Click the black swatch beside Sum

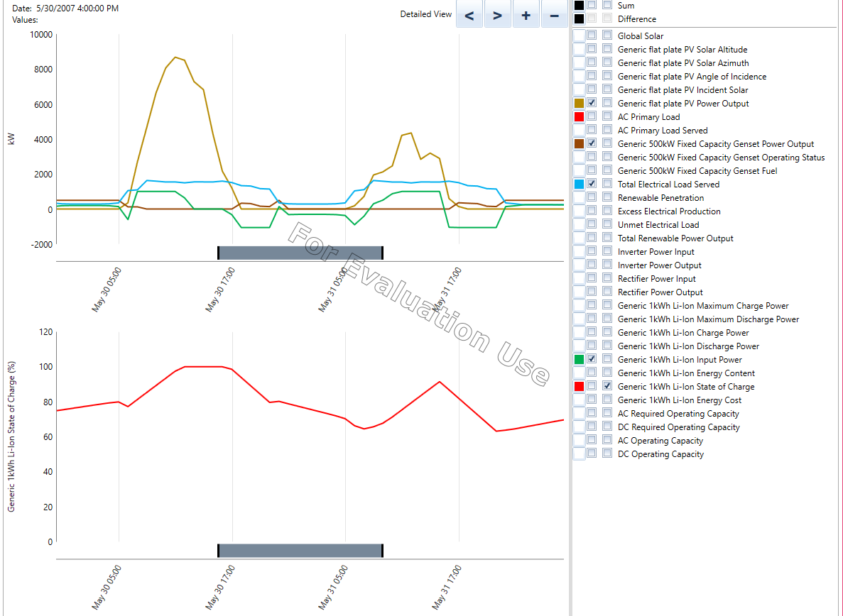pos(579,5)
